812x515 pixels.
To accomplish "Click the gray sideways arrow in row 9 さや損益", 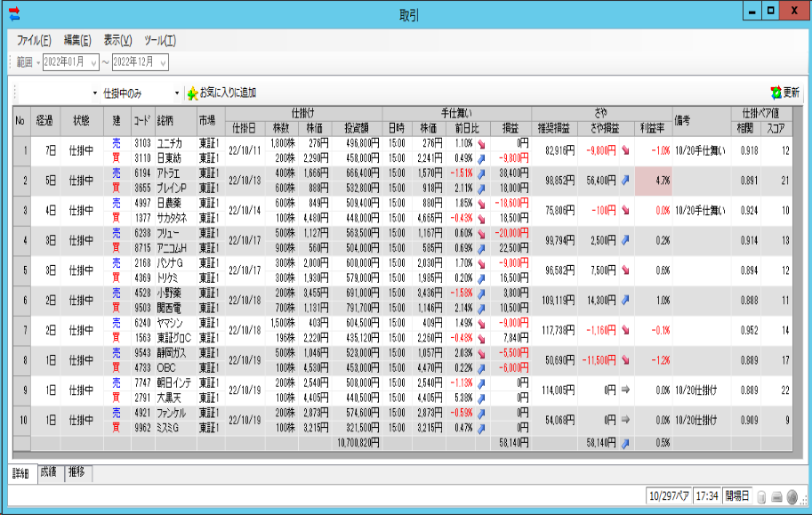I will click(x=625, y=390).
